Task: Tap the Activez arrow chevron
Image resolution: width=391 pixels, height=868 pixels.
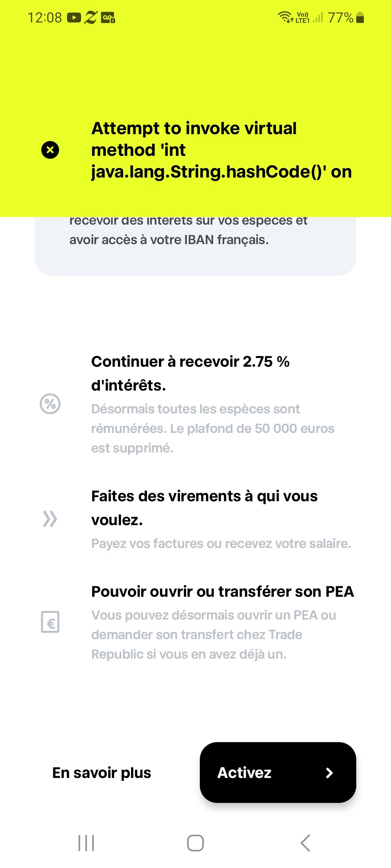Action: pyautogui.click(x=329, y=773)
